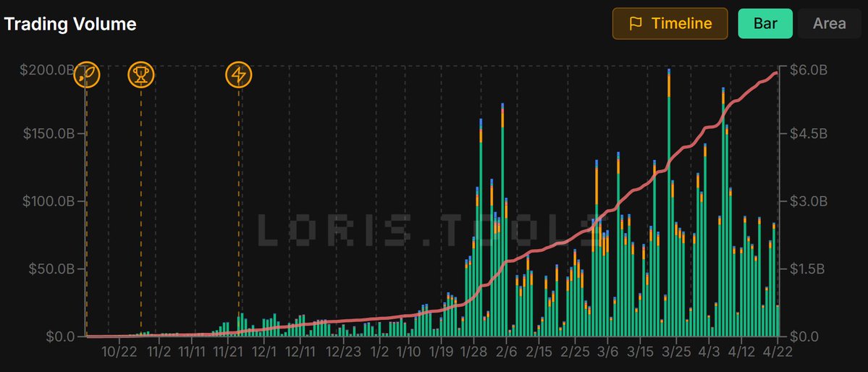Screen dimensions: 868x372
Task: Click the $200.0B left axis label
Action: [x=49, y=70]
